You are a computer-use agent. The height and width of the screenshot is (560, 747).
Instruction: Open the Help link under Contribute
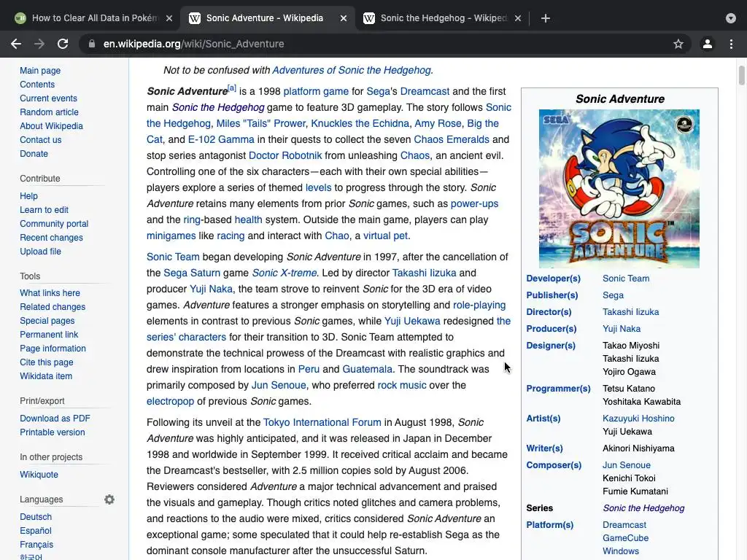click(x=28, y=195)
